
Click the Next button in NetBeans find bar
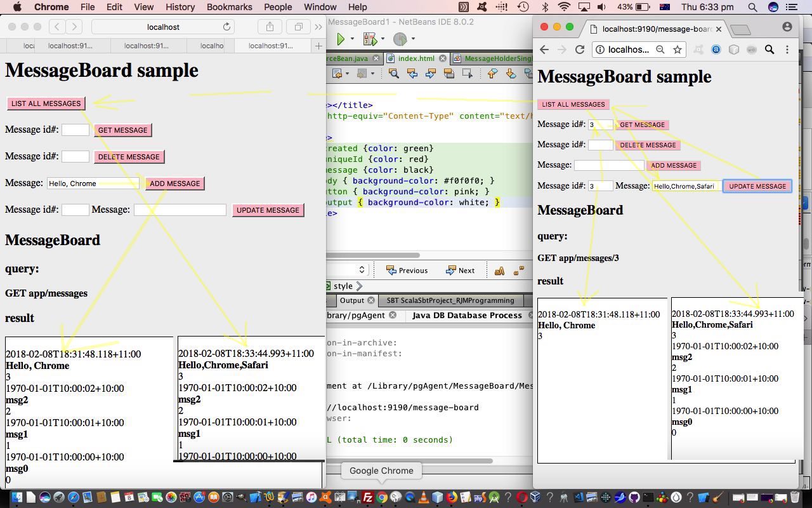point(460,270)
